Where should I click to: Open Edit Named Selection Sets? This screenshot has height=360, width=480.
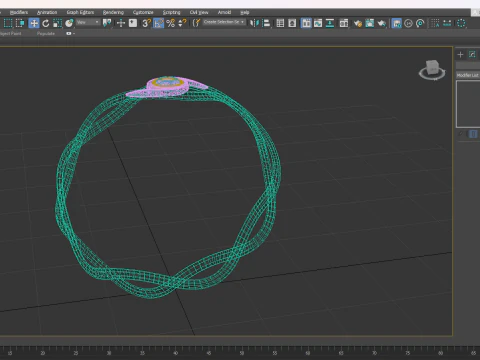(x=196, y=23)
